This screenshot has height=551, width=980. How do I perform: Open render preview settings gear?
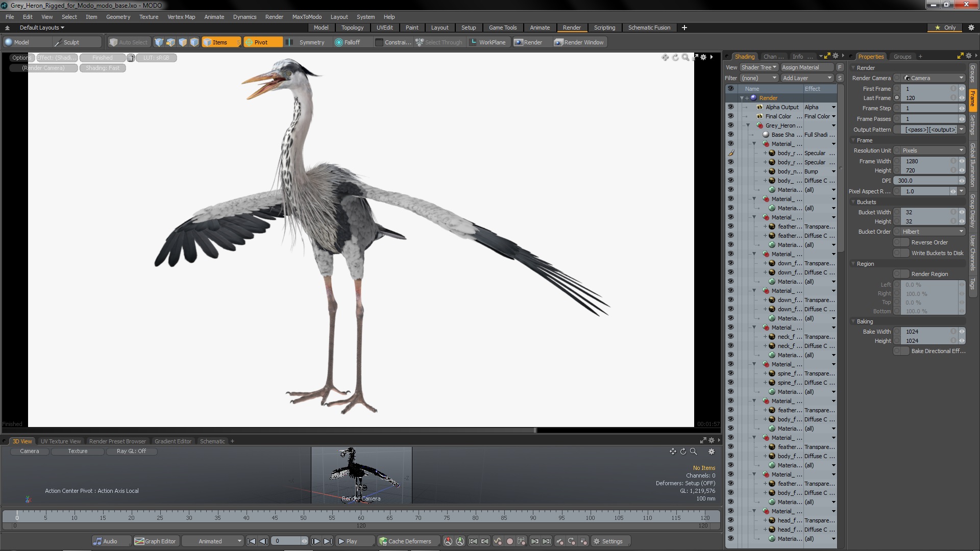(x=703, y=57)
